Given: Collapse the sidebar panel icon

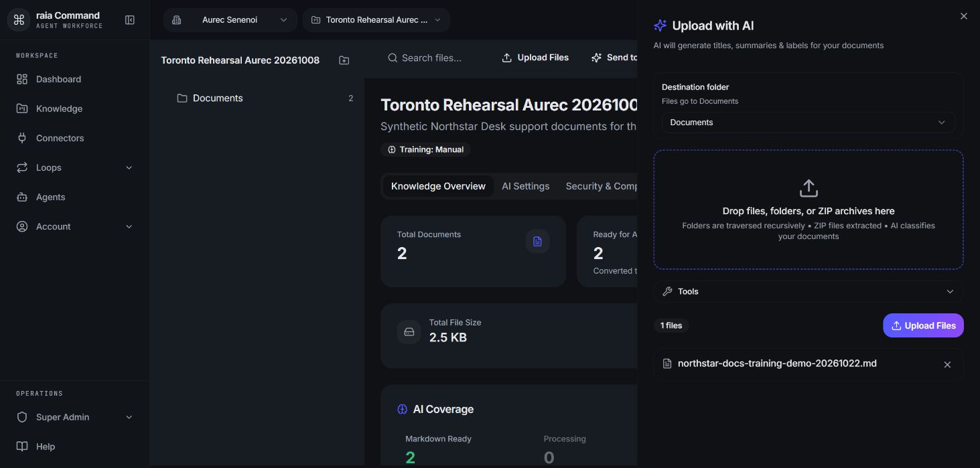Looking at the screenshot, I should (x=130, y=20).
